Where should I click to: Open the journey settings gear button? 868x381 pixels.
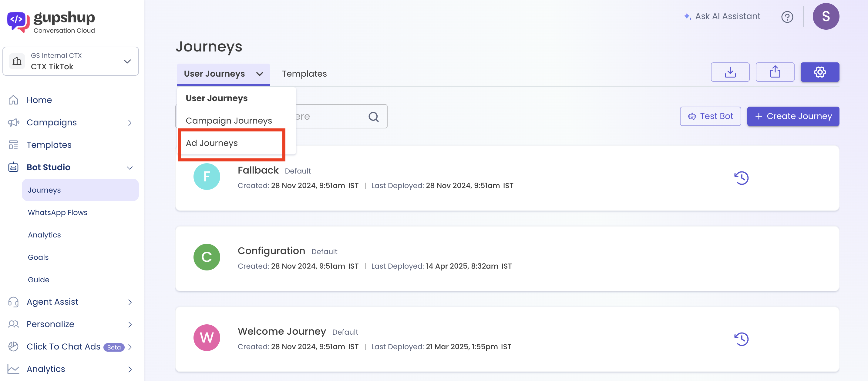click(x=819, y=72)
